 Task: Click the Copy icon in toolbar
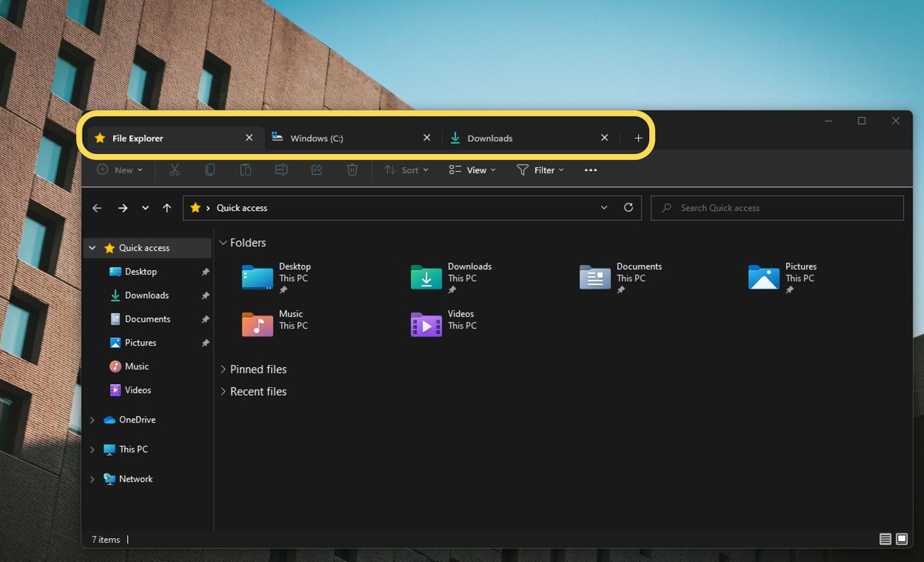click(209, 170)
